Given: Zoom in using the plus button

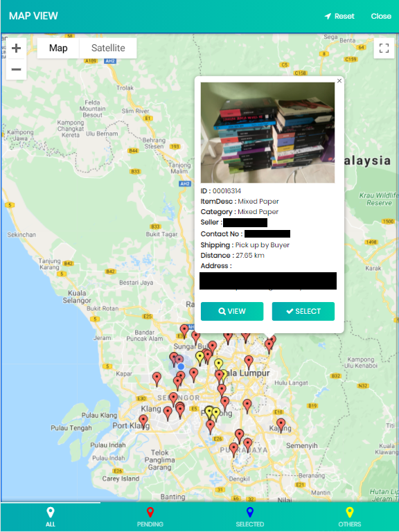Looking at the screenshot, I should [x=17, y=48].
